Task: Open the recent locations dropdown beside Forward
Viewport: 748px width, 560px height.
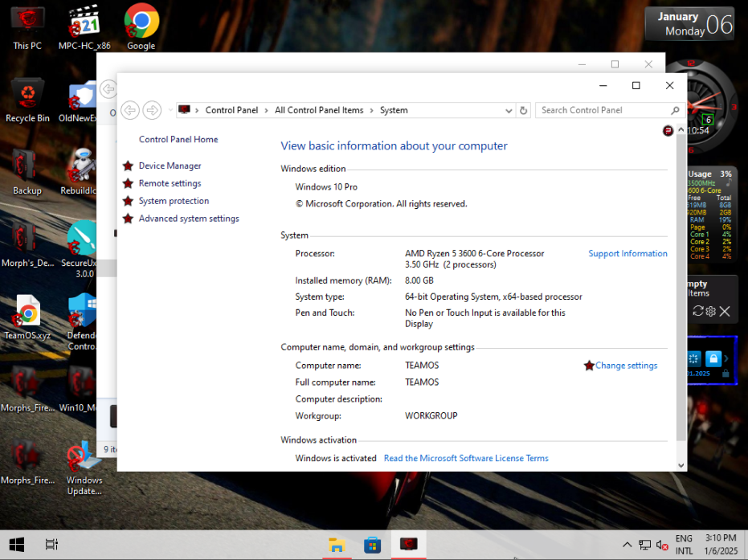Action: pos(170,110)
